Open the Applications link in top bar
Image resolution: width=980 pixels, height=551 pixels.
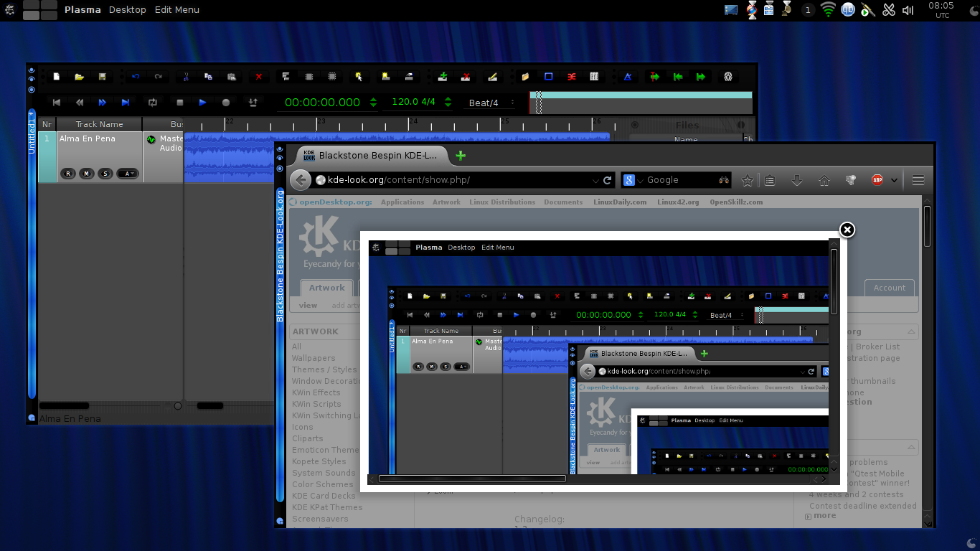[x=402, y=202]
